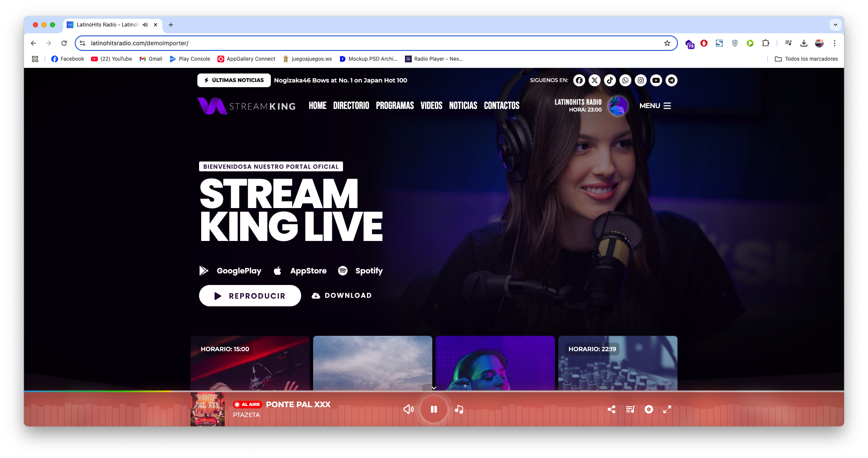Image resolution: width=868 pixels, height=458 pixels.
Task: Open the WhatsApp social icon
Action: click(x=625, y=80)
